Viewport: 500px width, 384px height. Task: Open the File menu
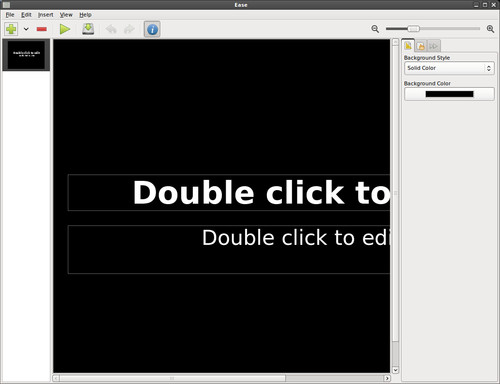[x=10, y=15]
